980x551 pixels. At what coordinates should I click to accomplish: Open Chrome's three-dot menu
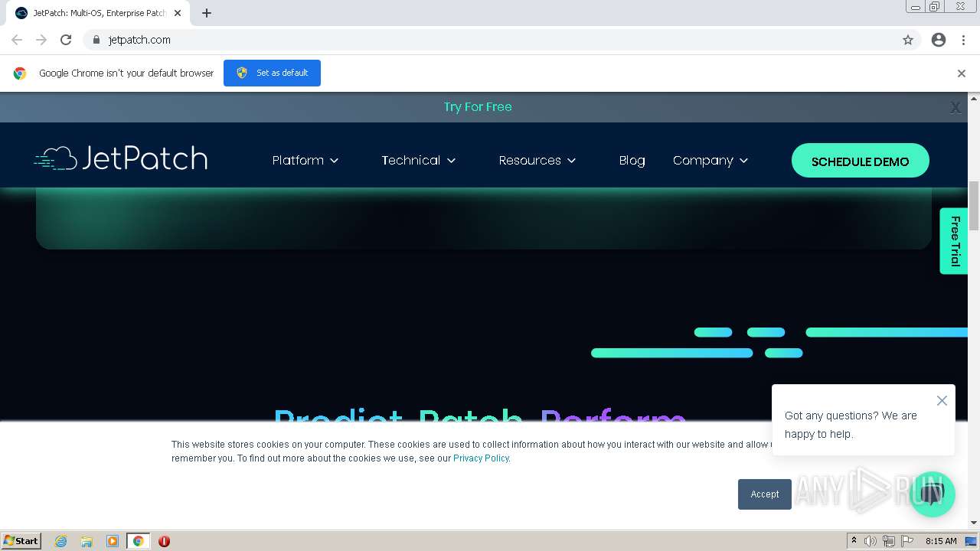click(963, 40)
